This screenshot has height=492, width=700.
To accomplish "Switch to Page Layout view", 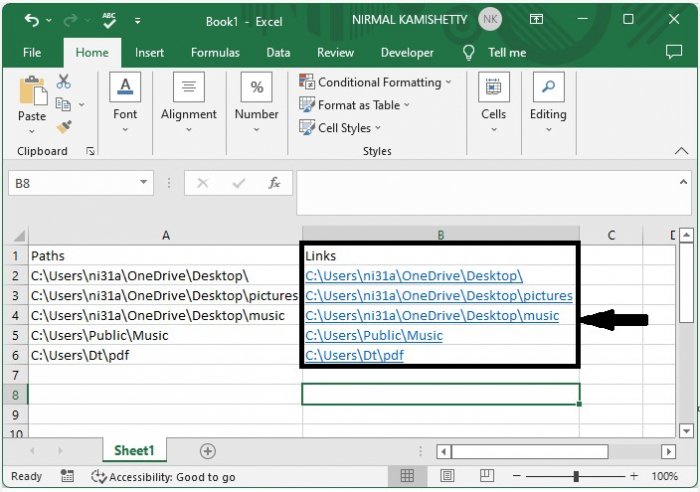I will click(447, 476).
